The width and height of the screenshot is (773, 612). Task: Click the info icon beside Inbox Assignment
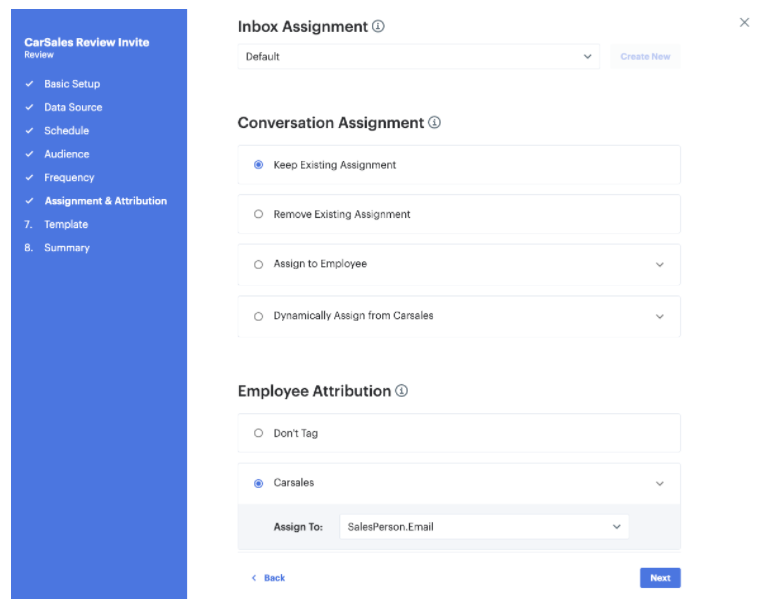click(x=378, y=26)
